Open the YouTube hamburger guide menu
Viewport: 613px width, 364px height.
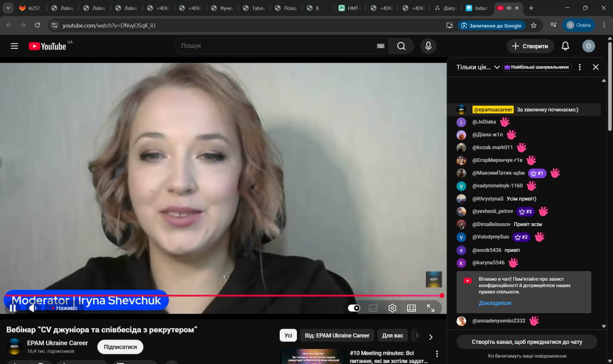point(14,46)
